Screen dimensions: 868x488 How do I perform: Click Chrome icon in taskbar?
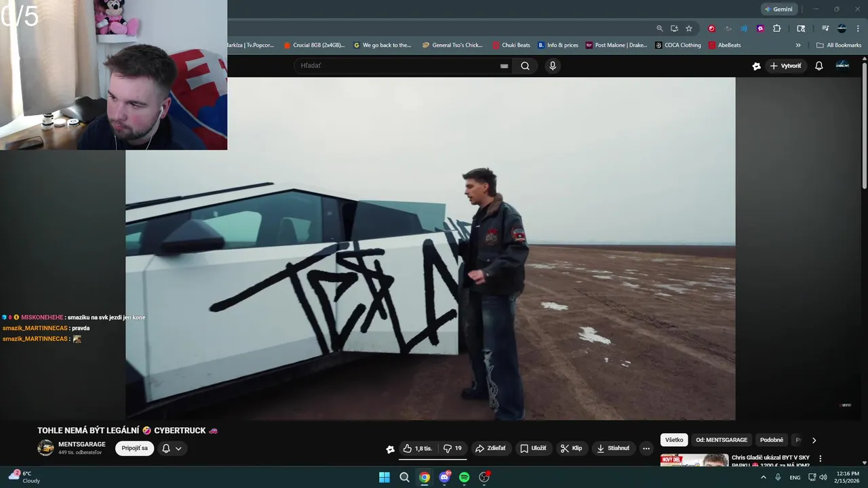pyautogui.click(x=425, y=477)
